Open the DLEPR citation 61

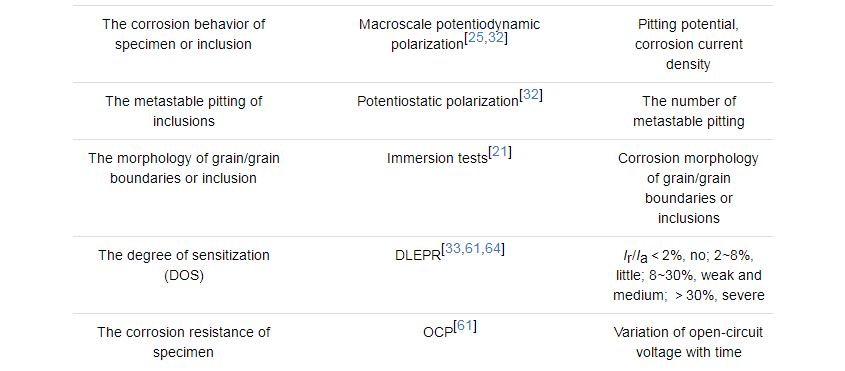(472, 250)
